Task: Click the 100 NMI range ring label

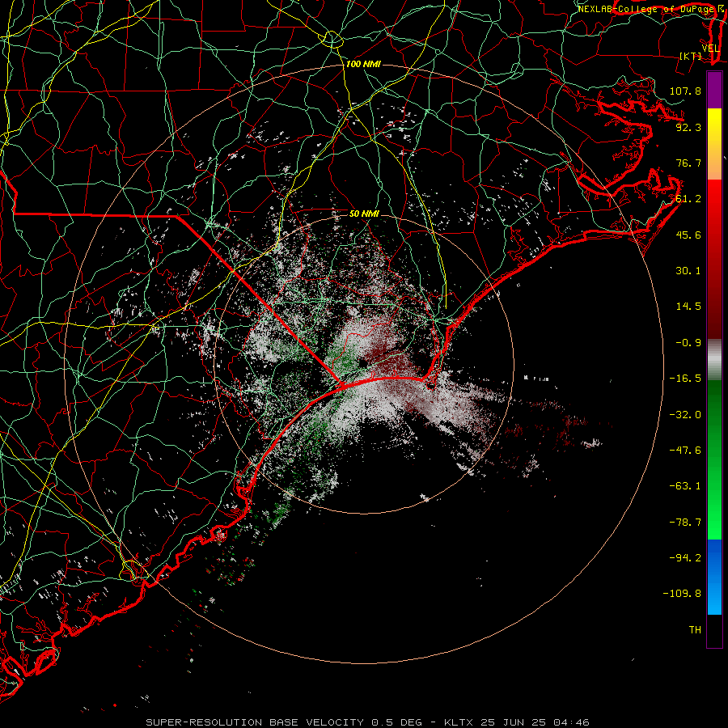Action: [x=363, y=64]
